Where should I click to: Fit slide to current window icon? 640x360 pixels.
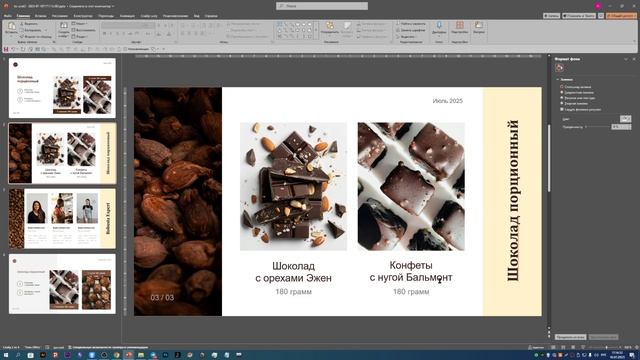[x=636, y=347]
